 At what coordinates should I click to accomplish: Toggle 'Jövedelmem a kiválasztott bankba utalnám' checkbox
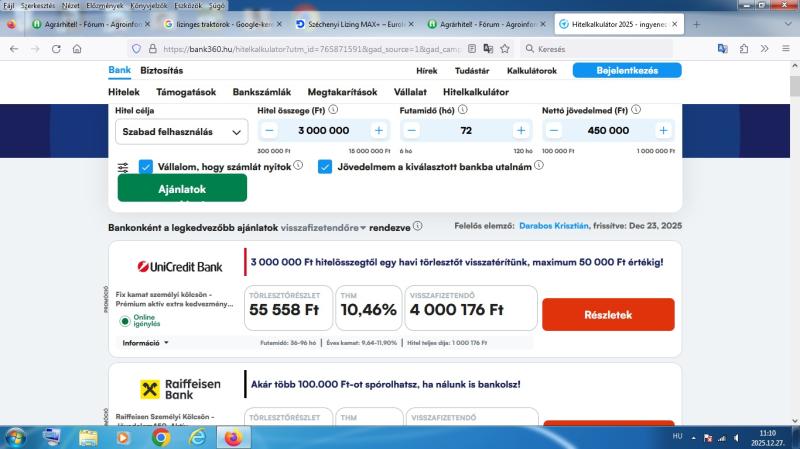click(325, 167)
